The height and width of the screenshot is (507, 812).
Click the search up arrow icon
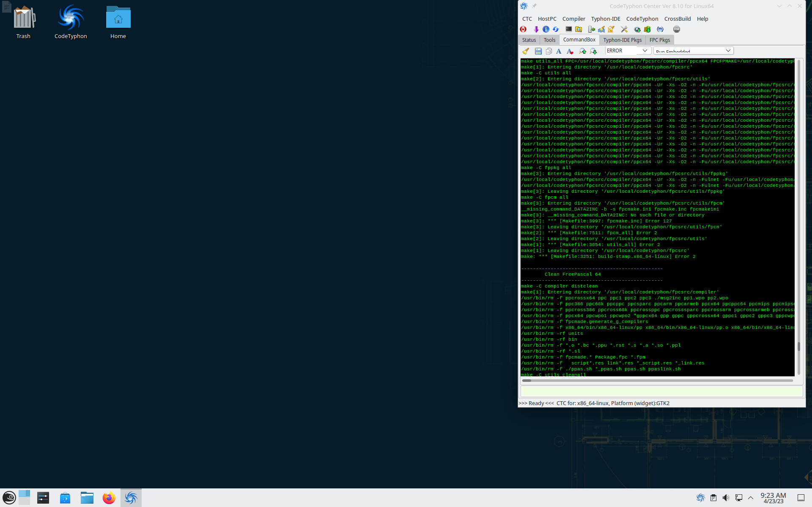[583, 51]
